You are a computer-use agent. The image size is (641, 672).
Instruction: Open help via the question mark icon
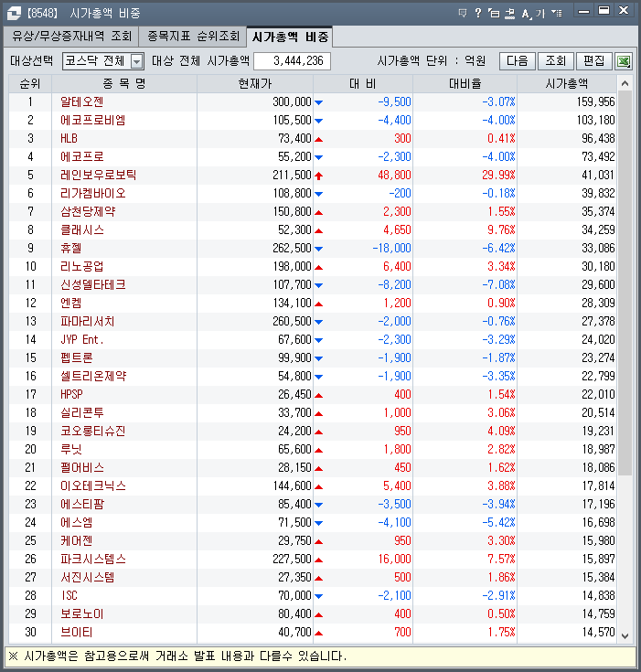coord(478,13)
